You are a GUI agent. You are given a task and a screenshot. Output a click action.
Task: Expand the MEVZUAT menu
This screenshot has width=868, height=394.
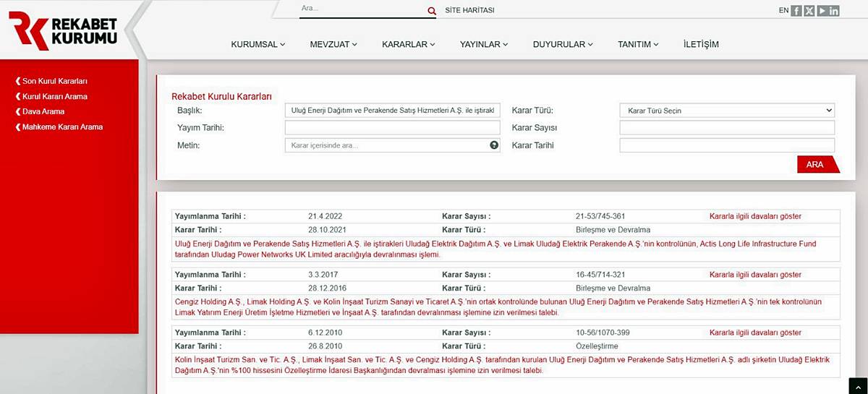click(x=333, y=44)
